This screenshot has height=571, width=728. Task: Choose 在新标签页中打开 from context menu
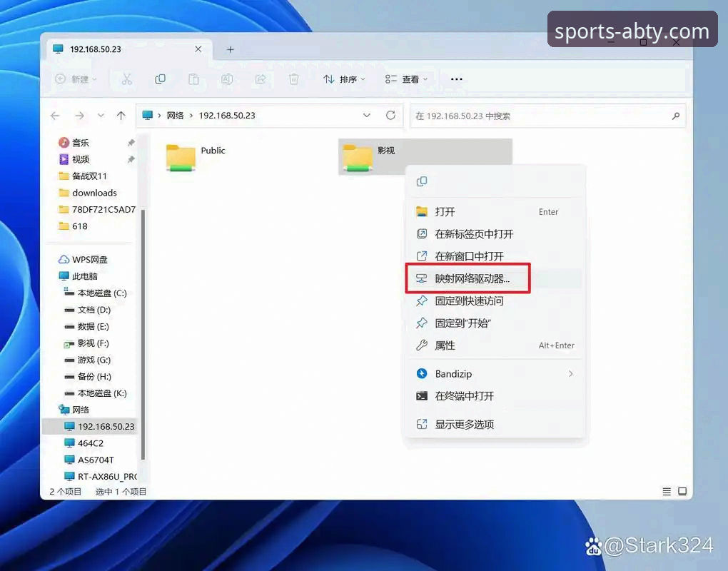pos(495,234)
